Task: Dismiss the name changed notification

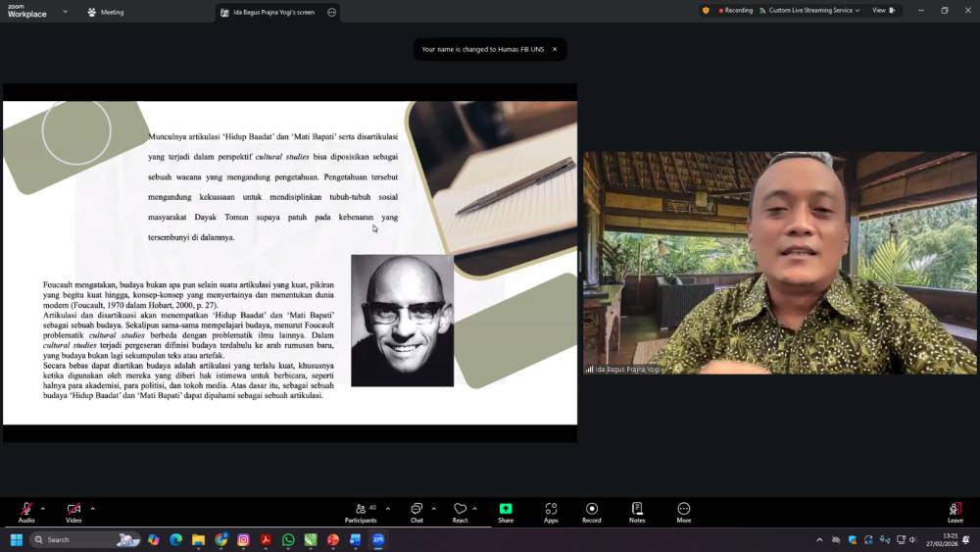Action: [x=555, y=49]
